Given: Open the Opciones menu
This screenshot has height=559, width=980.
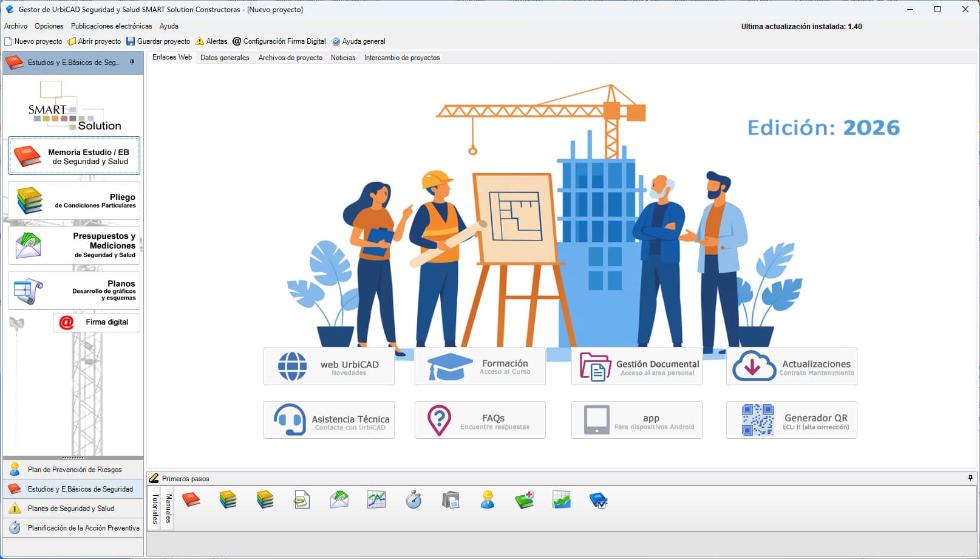Looking at the screenshot, I should click(49, 26).
